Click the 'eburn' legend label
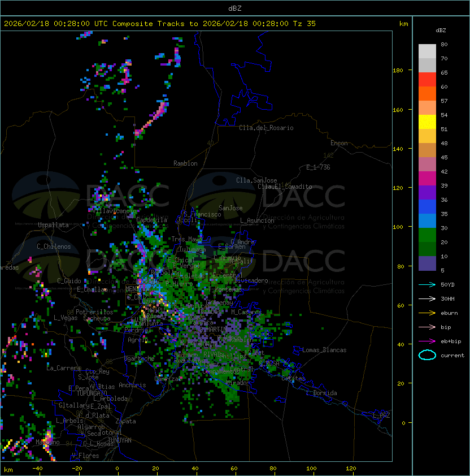The height and width of the screenshot is (476, 470). pos(449,313)
